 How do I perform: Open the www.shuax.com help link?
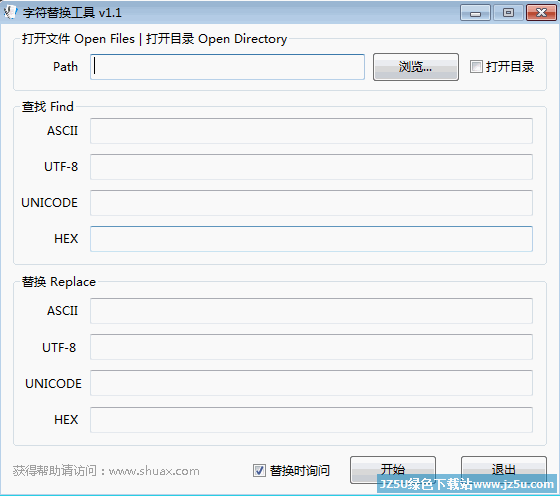click(154, 471)
